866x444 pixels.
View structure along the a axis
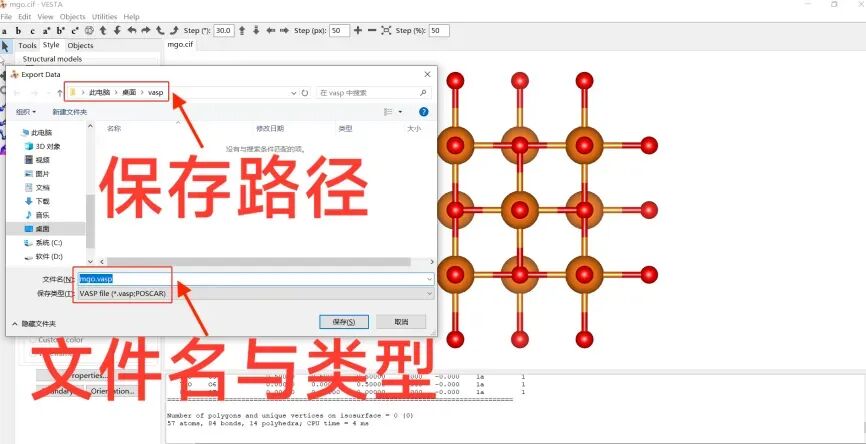pos(4,31)
